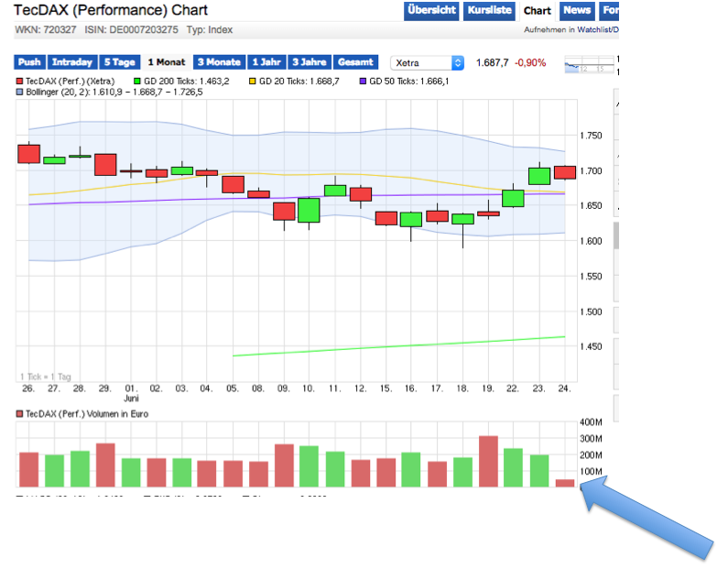This screenshot has width=728, height=569.
Task: Switch to the 5 Tage timeframe
Action: [x=119, y=62]
